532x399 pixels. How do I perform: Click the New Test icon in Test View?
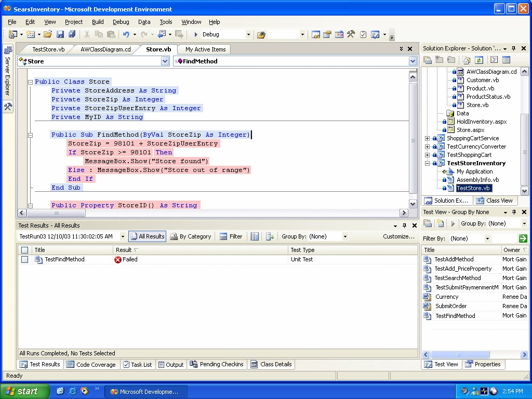441,223
